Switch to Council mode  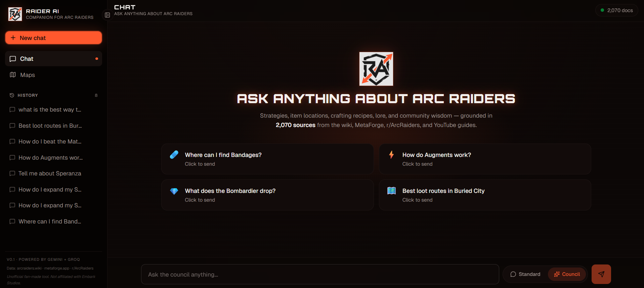pyautogui.click(x=567, y=274)
